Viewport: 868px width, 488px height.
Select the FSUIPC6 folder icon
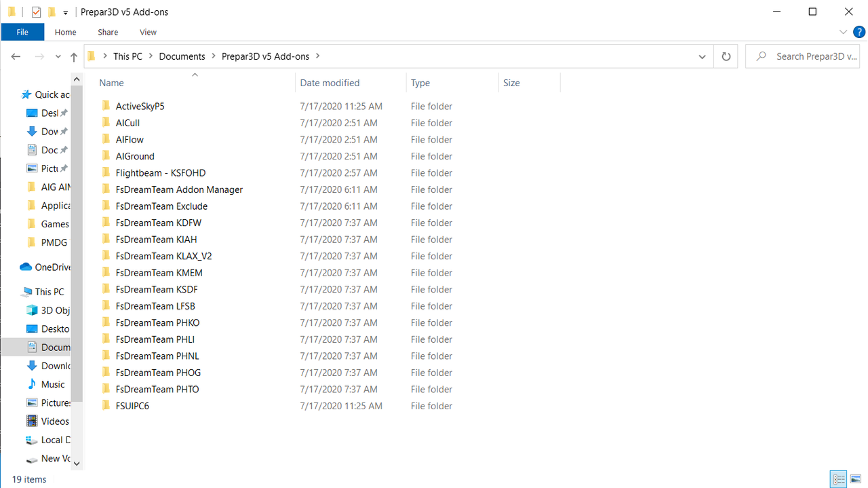point(105,406)
